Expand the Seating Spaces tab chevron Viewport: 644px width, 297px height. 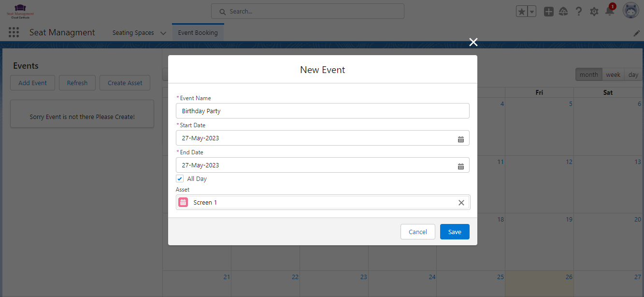[163, 33]
